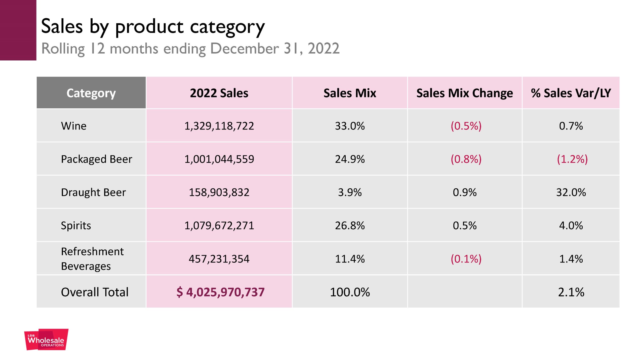Click the LDB Wholesale Operations logo

pos(46,340)
